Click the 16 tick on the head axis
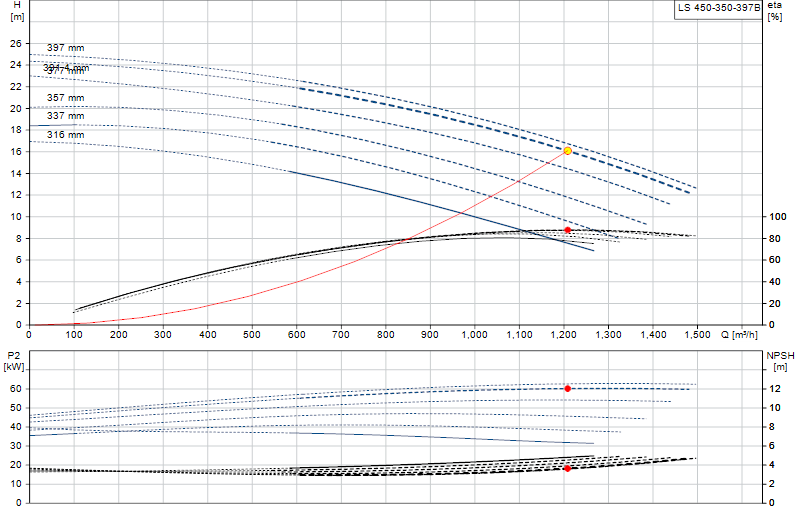Screen dimensions: 800x520 (16, 152)
